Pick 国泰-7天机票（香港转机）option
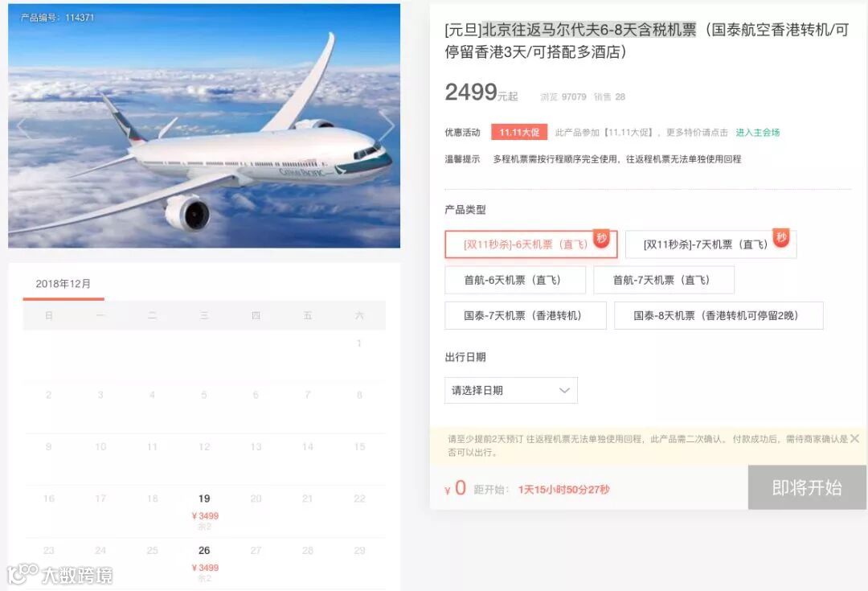Image resolution: width=868 pixels, height=591 pixels. 526,316
